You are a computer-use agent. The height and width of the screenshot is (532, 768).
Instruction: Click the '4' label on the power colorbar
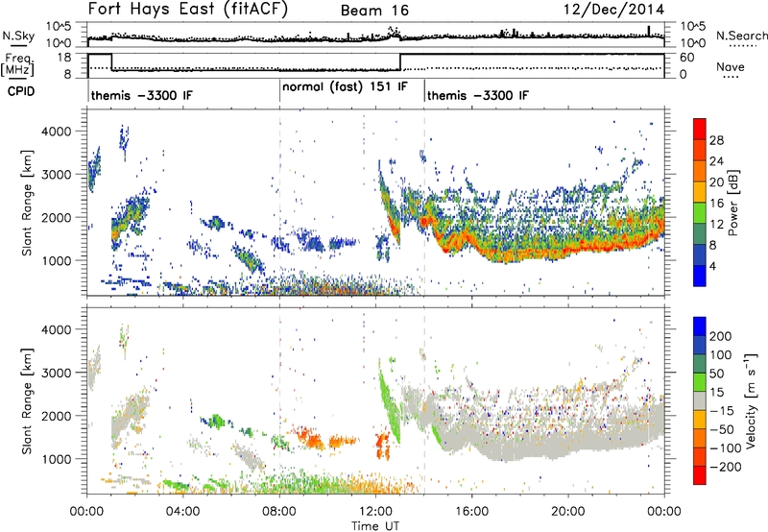712,267
